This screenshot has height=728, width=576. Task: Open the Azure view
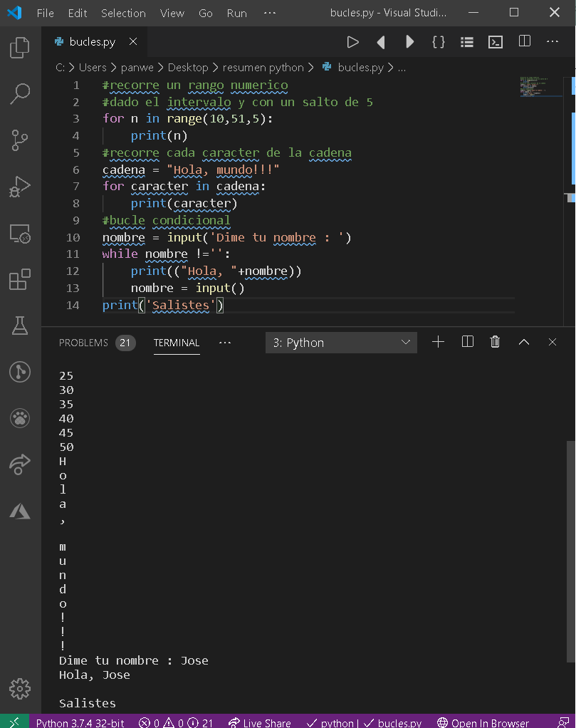click(x=19, y=511)
